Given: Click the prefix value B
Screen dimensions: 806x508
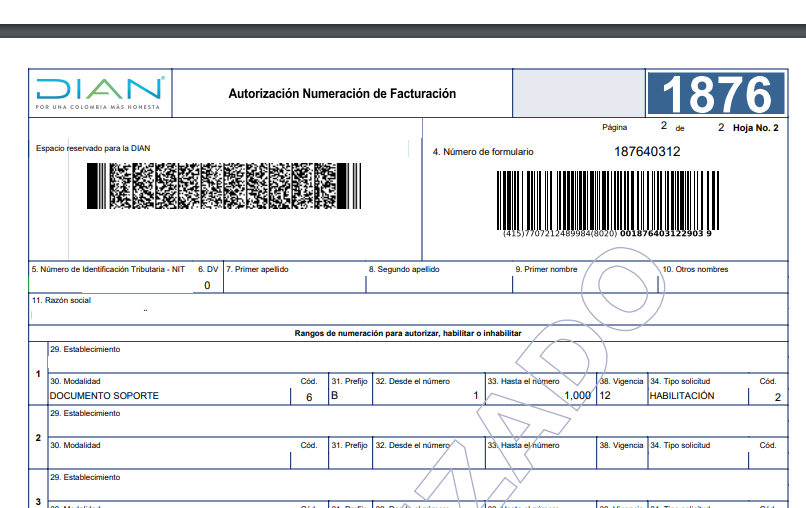Looking at the screenshot, I should (335, 395).
